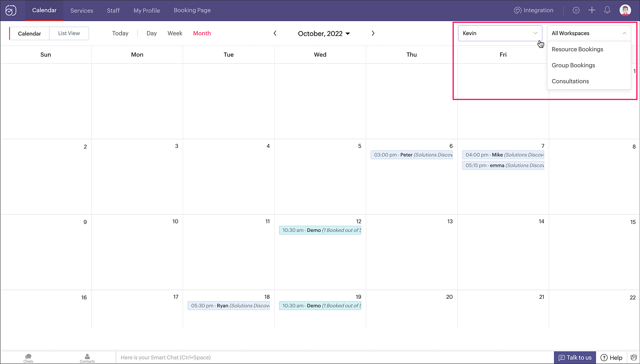Open the settings gear icon
This screenshot has height=364, width=640.
(576, 10)
